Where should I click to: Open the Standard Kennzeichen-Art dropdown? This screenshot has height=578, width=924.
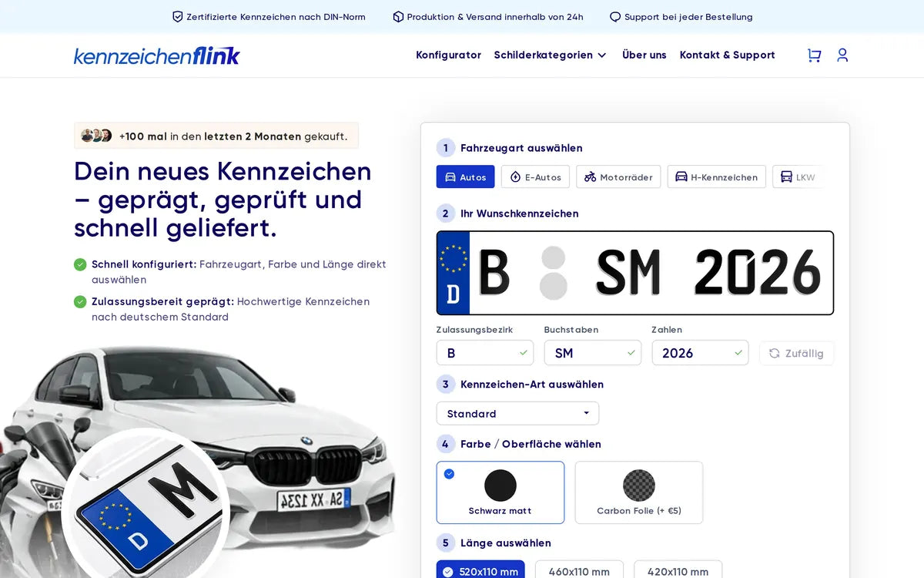517,413
